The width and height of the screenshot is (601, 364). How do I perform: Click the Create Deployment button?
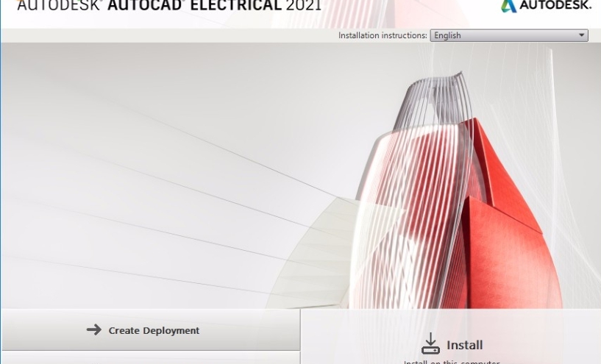click(150, 330)
